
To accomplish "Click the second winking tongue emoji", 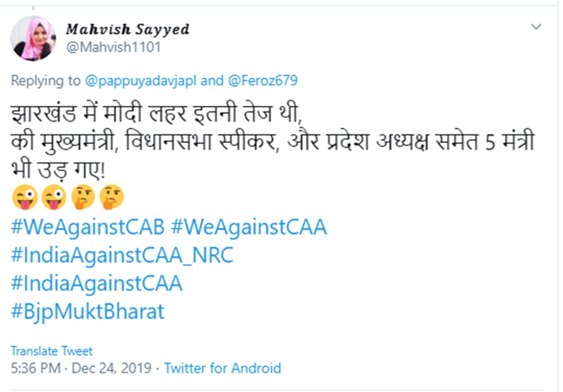I will [x=53, y=197].
